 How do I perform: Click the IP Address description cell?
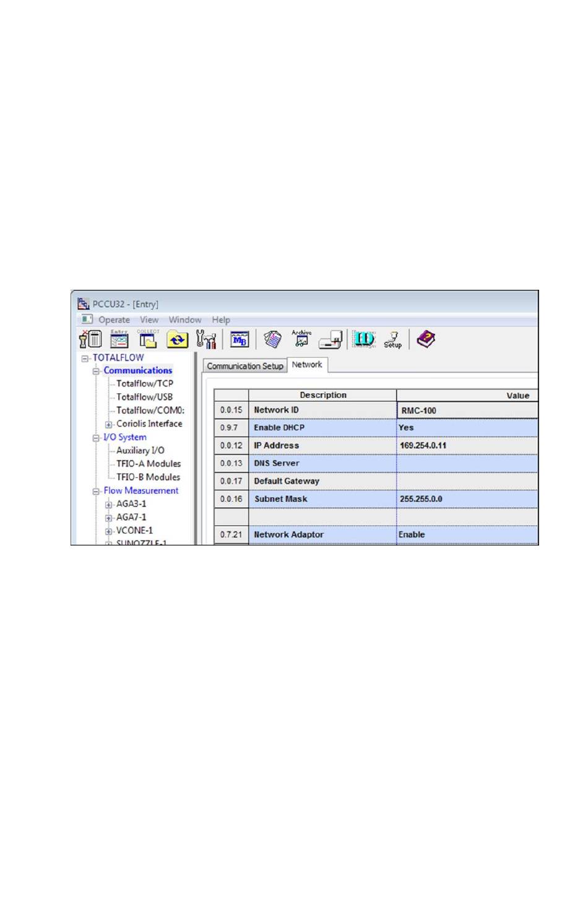click(x=322, y=446)
